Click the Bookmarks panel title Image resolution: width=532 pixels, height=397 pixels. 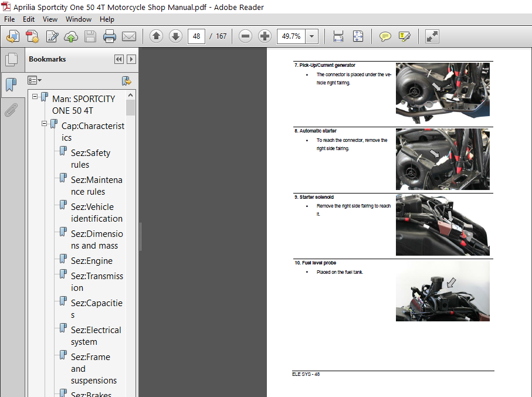(x=47, y=59)
